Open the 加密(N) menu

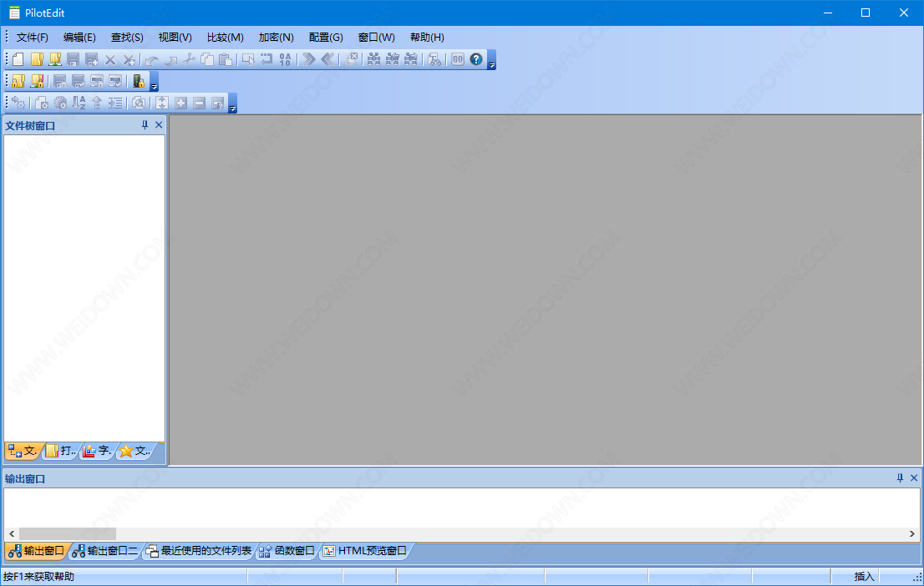click(277, 37)
